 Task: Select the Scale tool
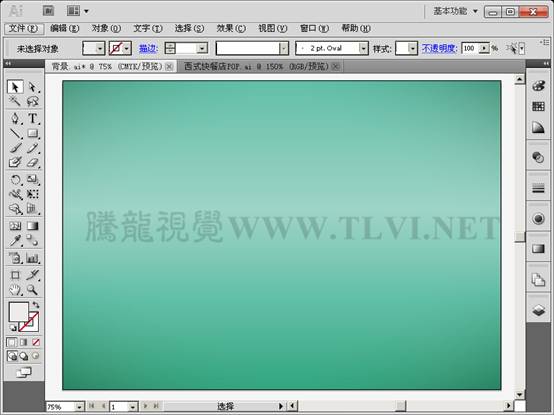pyautogui.click(x=33, y=180)
